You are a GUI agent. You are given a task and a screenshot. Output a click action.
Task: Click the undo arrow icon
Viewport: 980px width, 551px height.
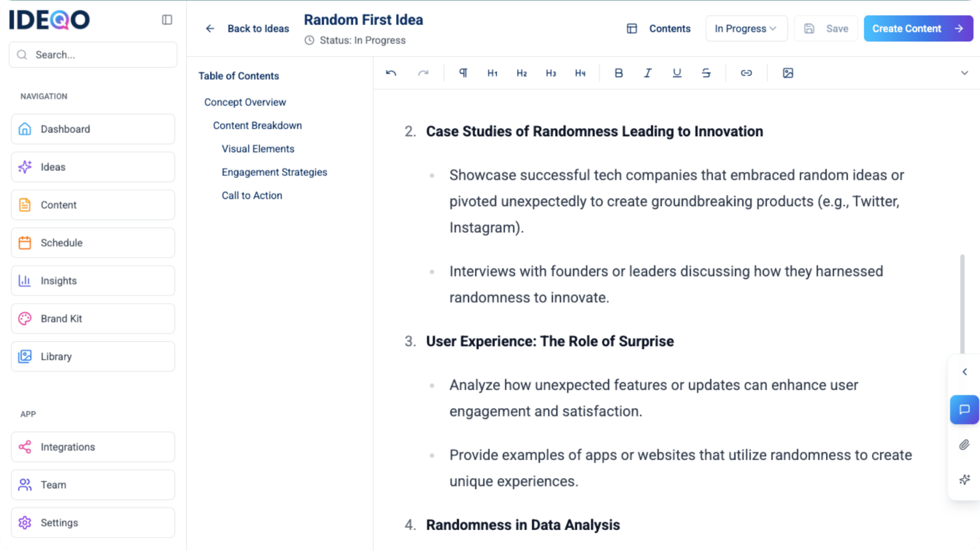[x=391, y=73]
